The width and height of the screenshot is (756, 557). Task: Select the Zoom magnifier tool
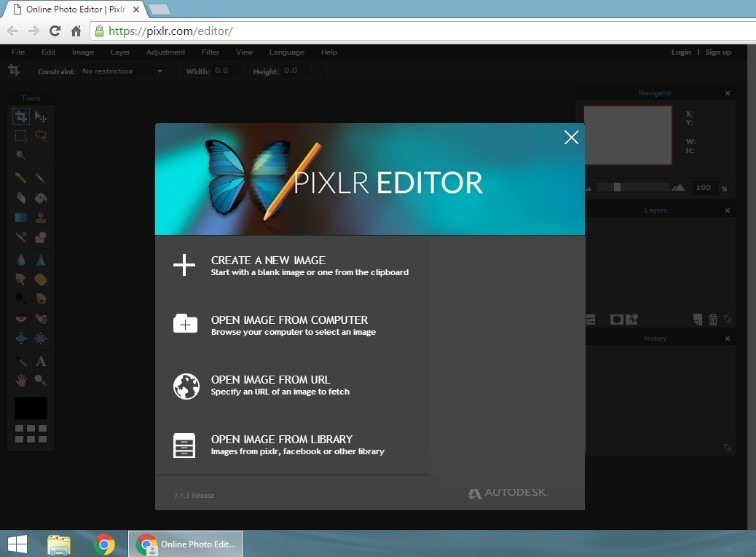(x=40, y=380)
